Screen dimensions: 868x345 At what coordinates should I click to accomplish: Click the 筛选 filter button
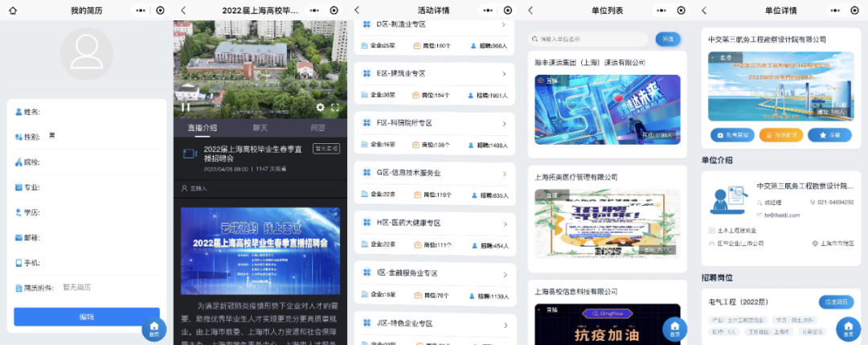click(x=668, y=39)
